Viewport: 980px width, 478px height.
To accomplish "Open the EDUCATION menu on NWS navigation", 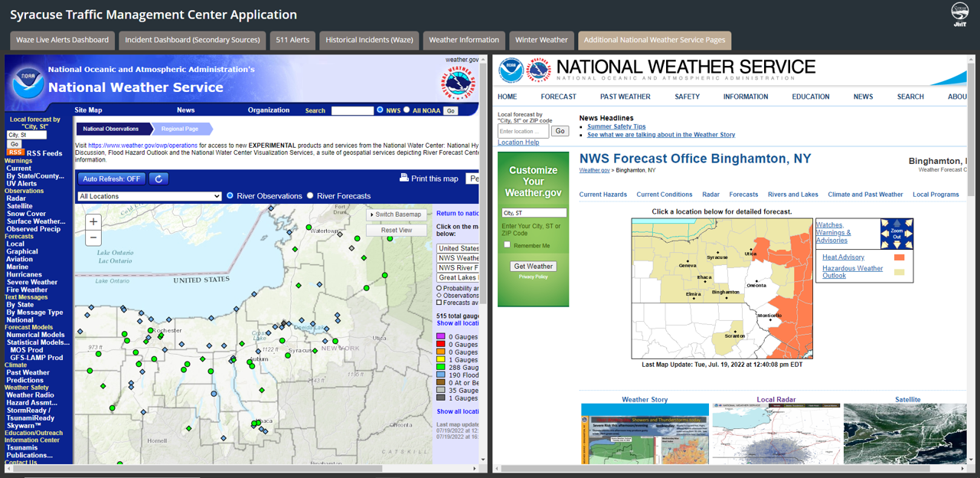I will (x=811, y=97).
